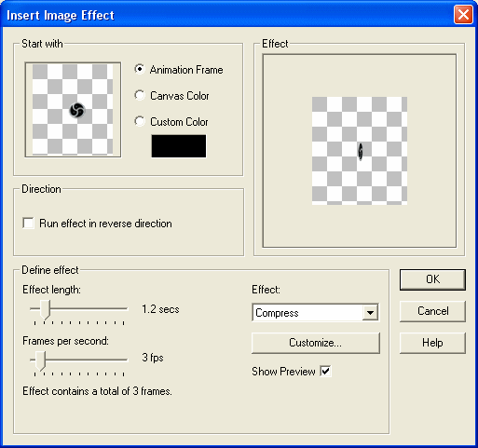Click the compressed swirl icon in preview
Viewport: 478px width, 448px height.
click(361, 152)
